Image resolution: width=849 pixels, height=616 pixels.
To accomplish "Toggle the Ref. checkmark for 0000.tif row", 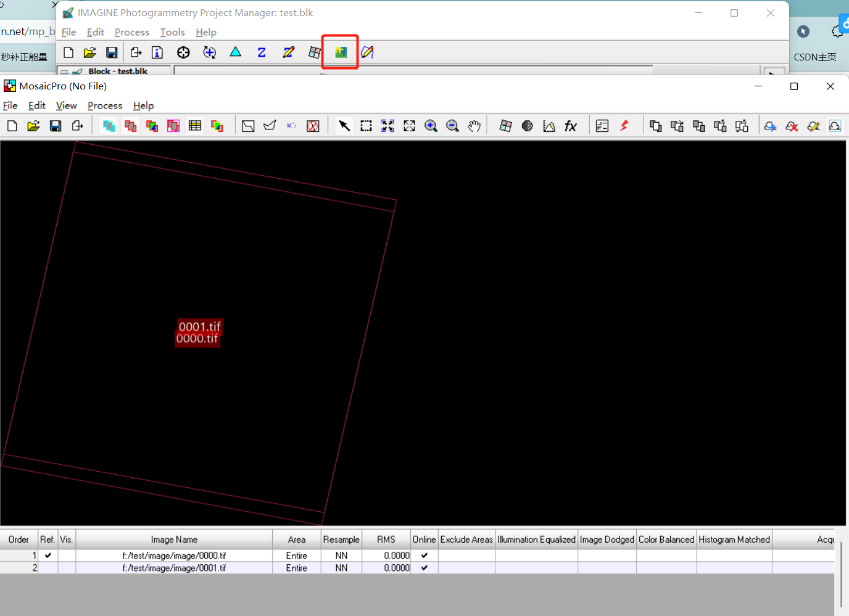I will pos(48,556).
